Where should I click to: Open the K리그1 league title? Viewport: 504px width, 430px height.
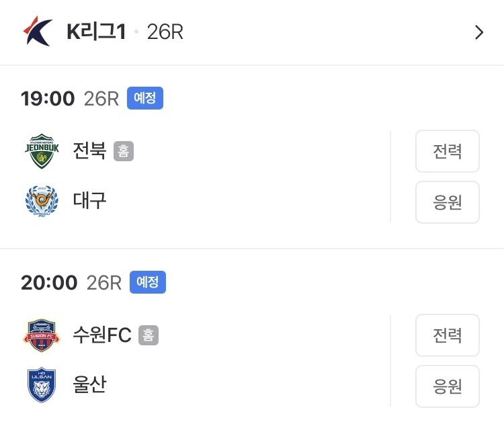pyautogui.click(x=96, y=32)
